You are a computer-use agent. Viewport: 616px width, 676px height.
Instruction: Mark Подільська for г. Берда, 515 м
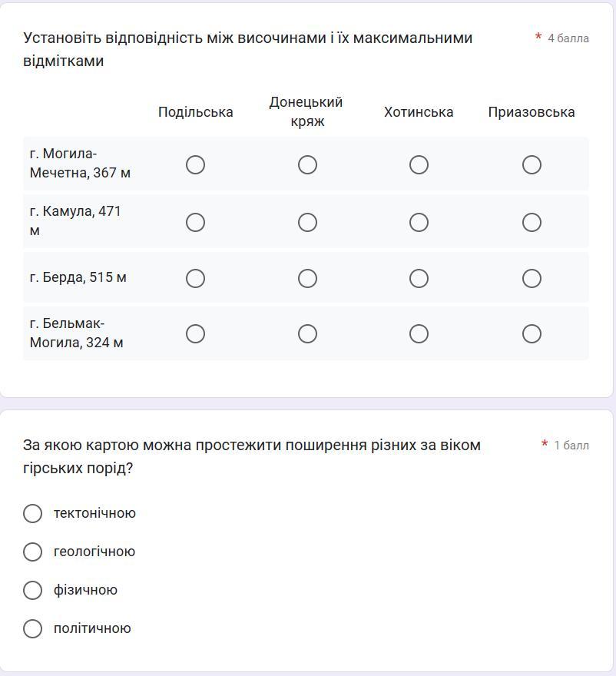click(195, 278)
